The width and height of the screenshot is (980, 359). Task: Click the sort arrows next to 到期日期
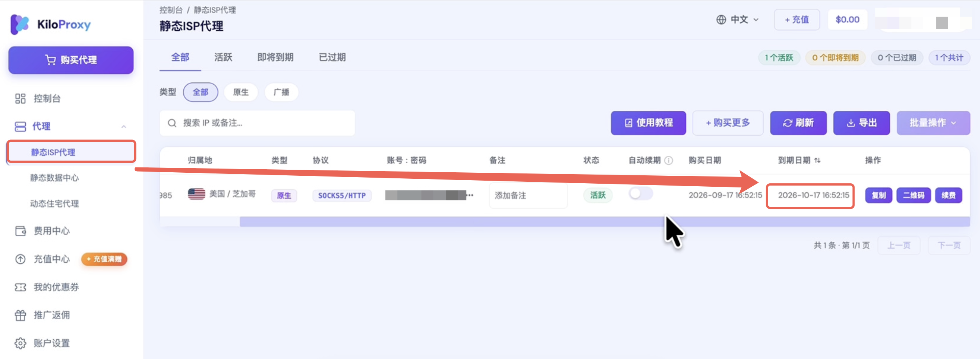[x=817, y=160]
